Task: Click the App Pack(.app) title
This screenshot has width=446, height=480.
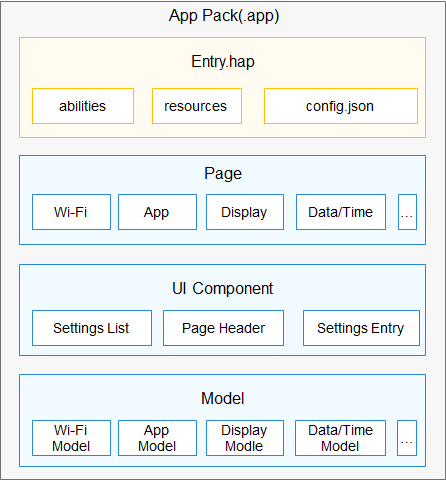Action: click(x=224, y=16)
